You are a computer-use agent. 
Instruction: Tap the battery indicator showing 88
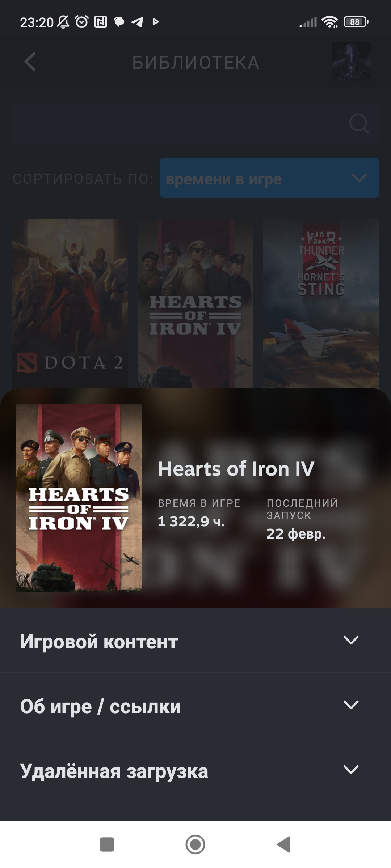[356, 22]
